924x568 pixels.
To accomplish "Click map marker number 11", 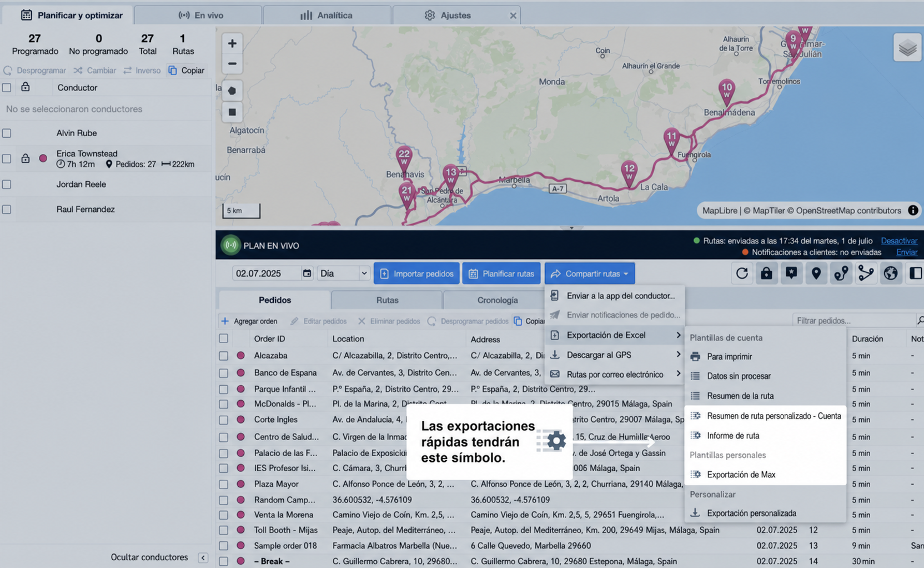I will click(x=672, y=141).
